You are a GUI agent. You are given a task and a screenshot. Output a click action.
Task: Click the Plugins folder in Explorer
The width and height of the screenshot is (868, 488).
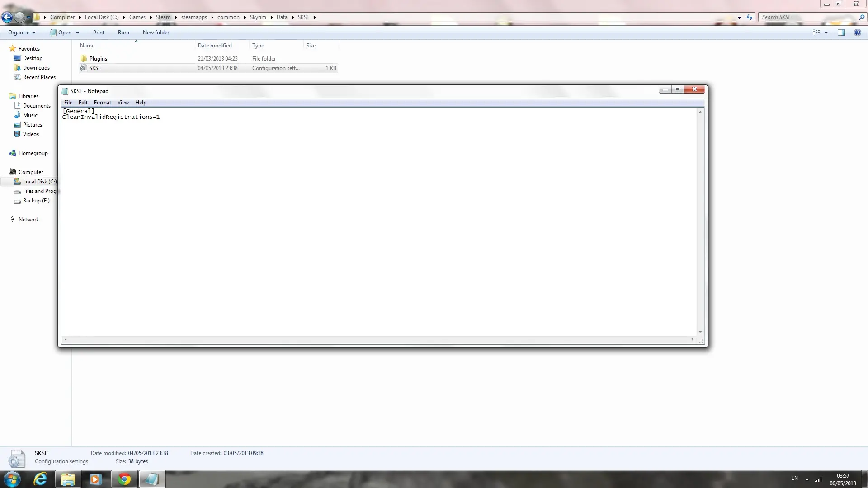[x=98, y=58]
